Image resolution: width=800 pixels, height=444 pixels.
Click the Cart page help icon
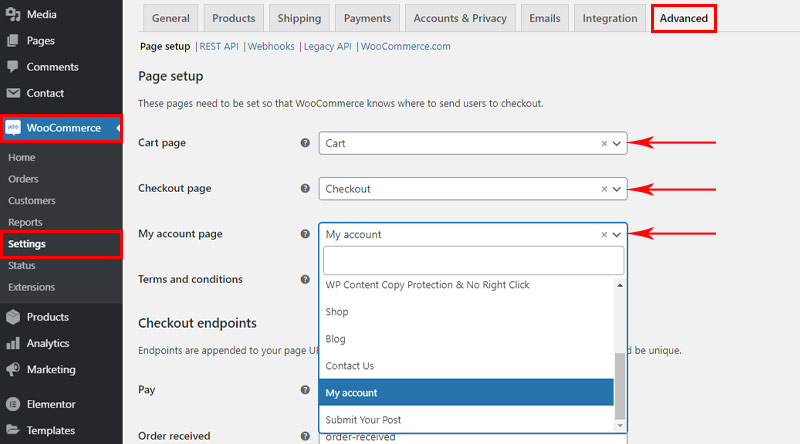305,143
